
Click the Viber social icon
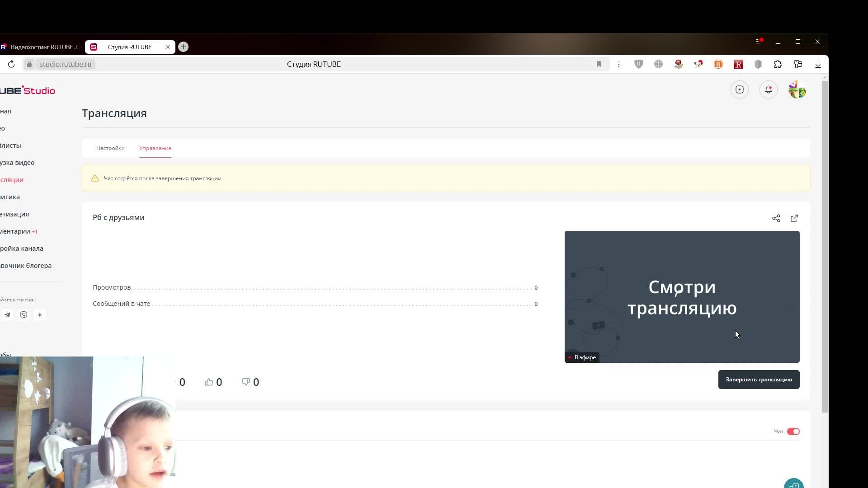(24, 315)
